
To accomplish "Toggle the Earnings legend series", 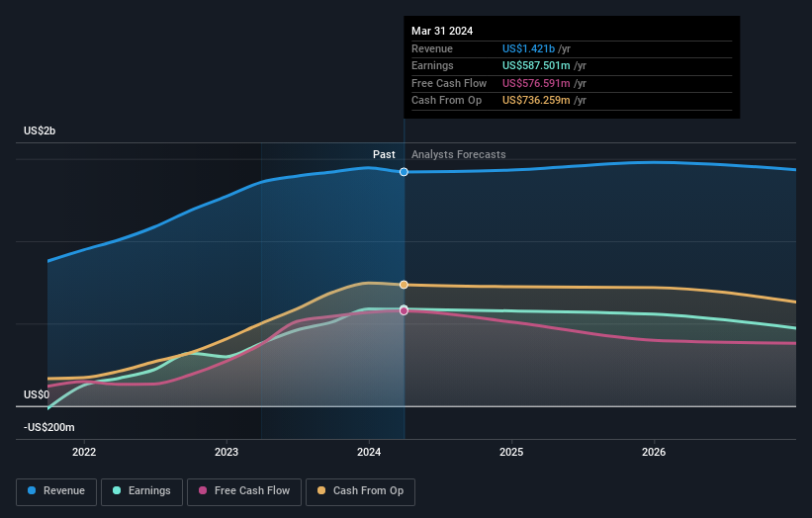I will [141, 491].
